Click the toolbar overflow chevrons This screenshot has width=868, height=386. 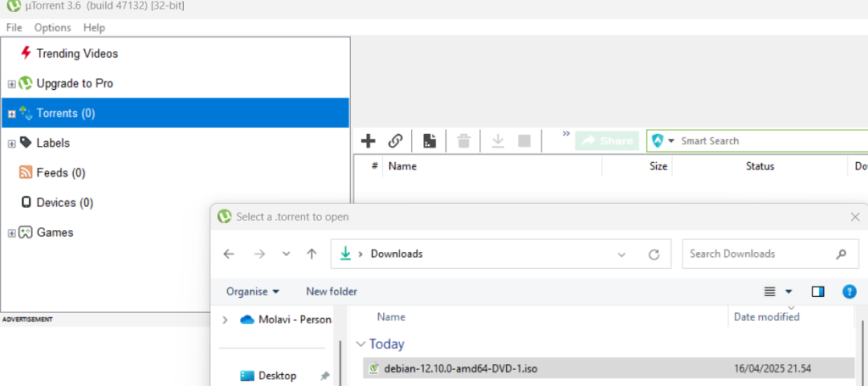tap(565, 133)
